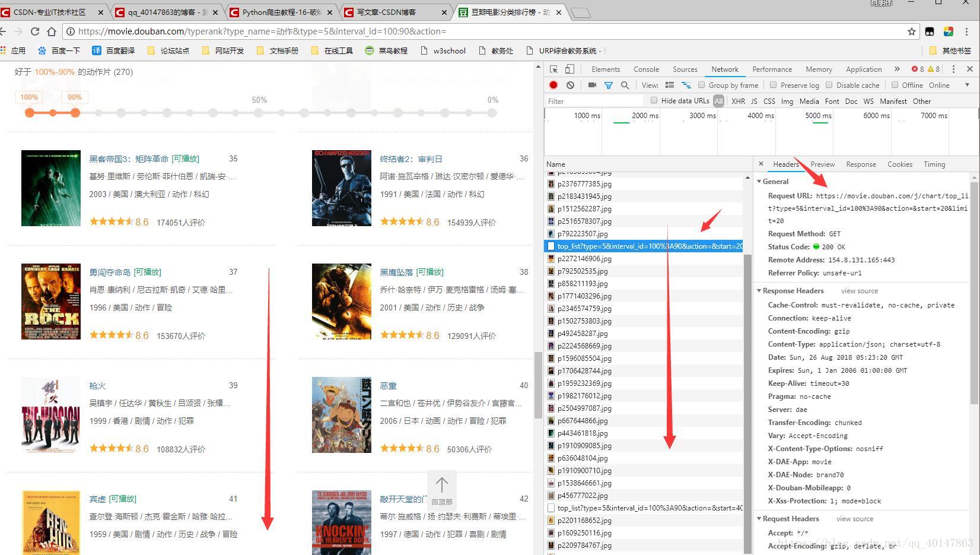980x555 pixels.
Task: Close the request details pane
Action: click(x=761, y=164)
